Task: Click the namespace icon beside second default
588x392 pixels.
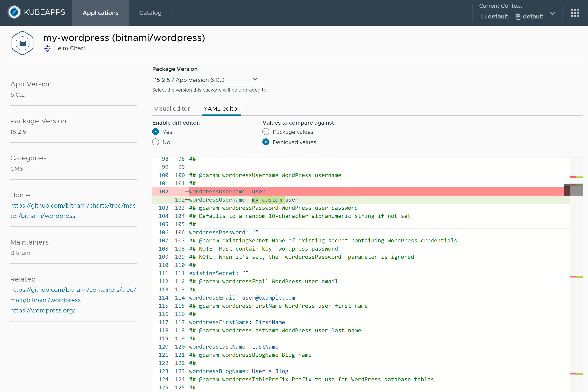Action: (x=517, y=17)
